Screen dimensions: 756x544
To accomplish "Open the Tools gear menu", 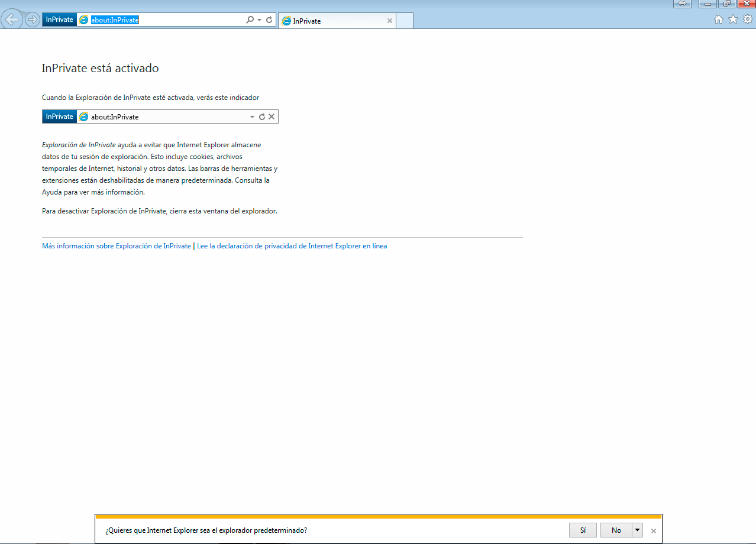I will (747, 20).
